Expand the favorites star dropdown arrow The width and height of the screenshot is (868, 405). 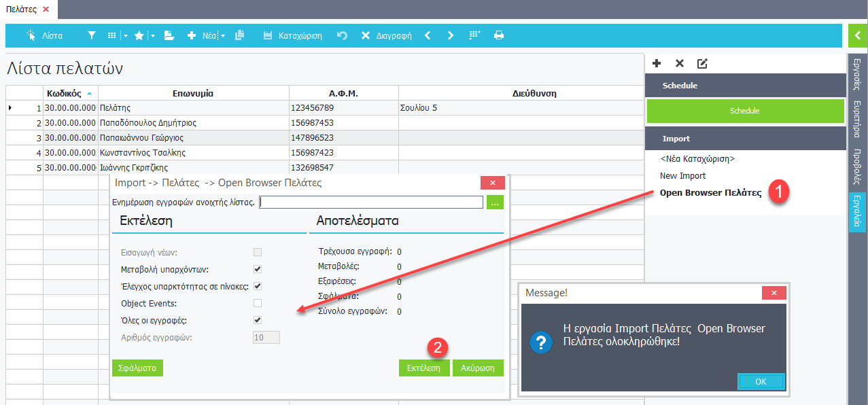[x=152, y=36]
